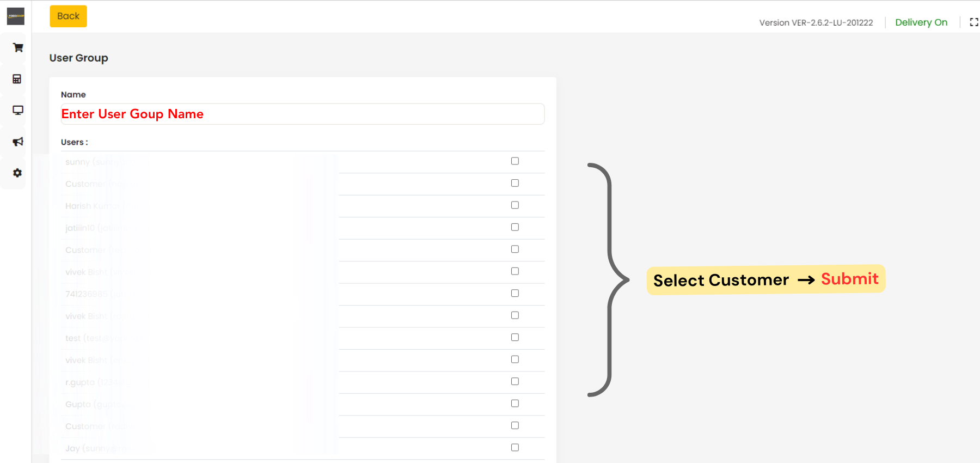This screenshot has width=980, height=463.
Task: Check the box for user test
Action: coord(515,337)
